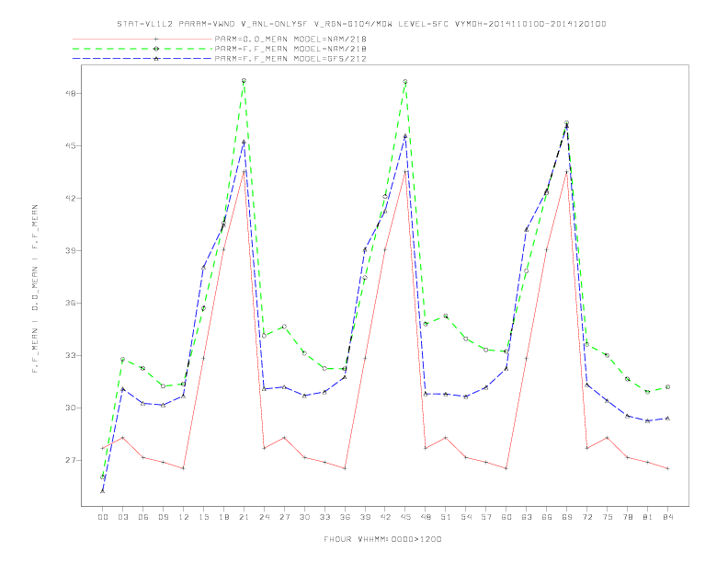Click red plus marker at hour 12
Image resolution: width=728 pixels, height=563 pixels.
pyautogui.click(x=184, y=468)
